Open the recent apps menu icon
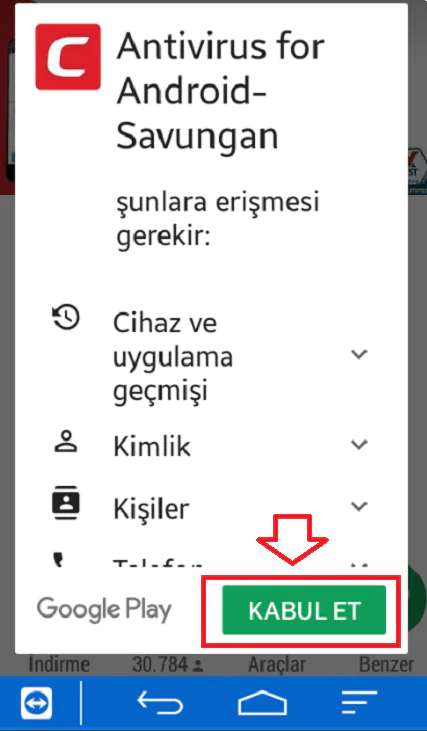427x731 pixels. click(358, 703)
